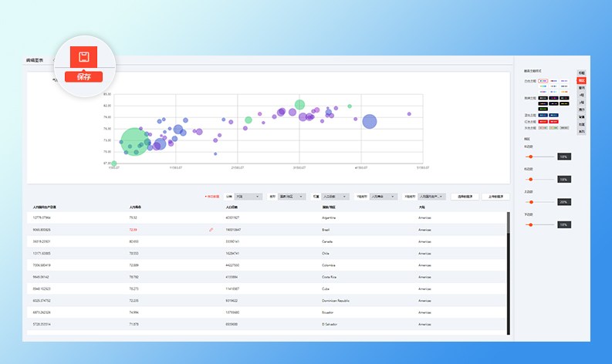The image size is (612, 364).
Task: Click the slider handle beside the 20% value
Action: pyautogui.click(x=530, y=201)
